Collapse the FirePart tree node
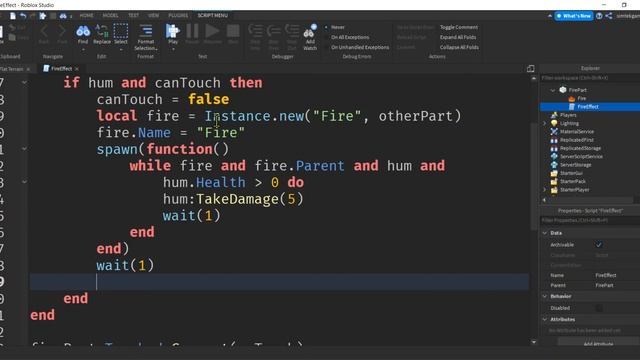This screenshot has height=360, width=640. coord(553,90)
